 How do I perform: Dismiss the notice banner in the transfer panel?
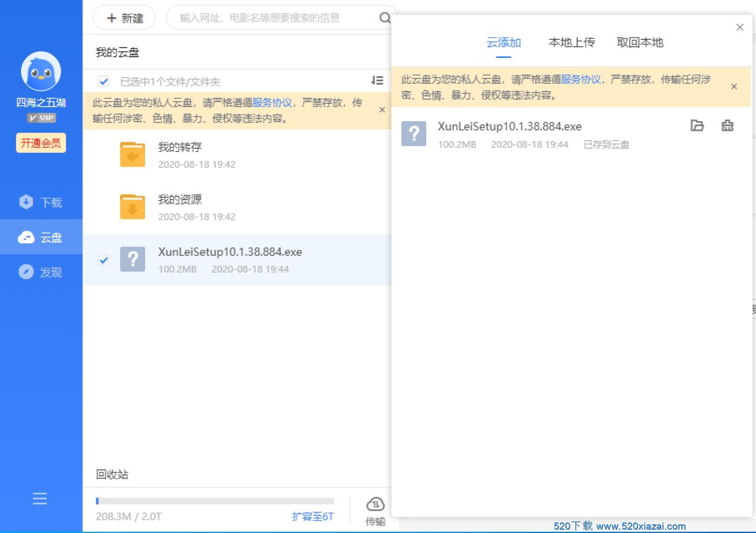click(x=734, y=86)
